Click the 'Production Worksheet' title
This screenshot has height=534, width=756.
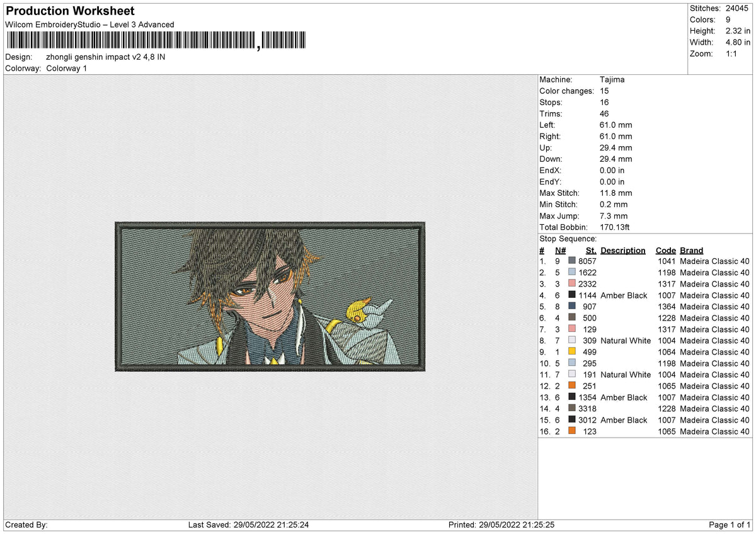point(70,11)
